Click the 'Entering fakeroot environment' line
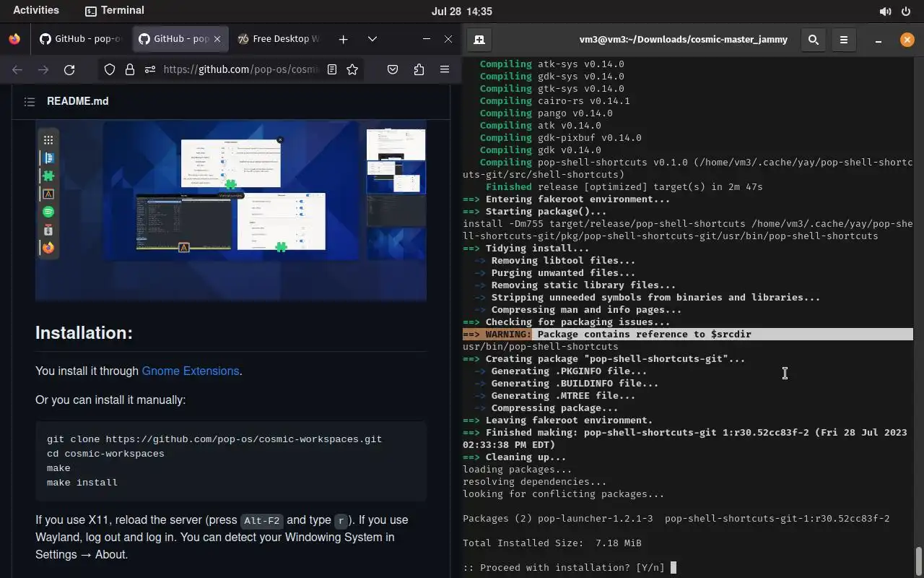 567,199
